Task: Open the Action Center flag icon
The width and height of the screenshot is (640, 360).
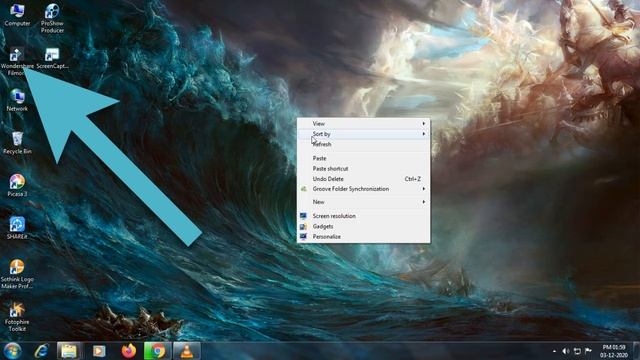Action: [x=588, y=351]
